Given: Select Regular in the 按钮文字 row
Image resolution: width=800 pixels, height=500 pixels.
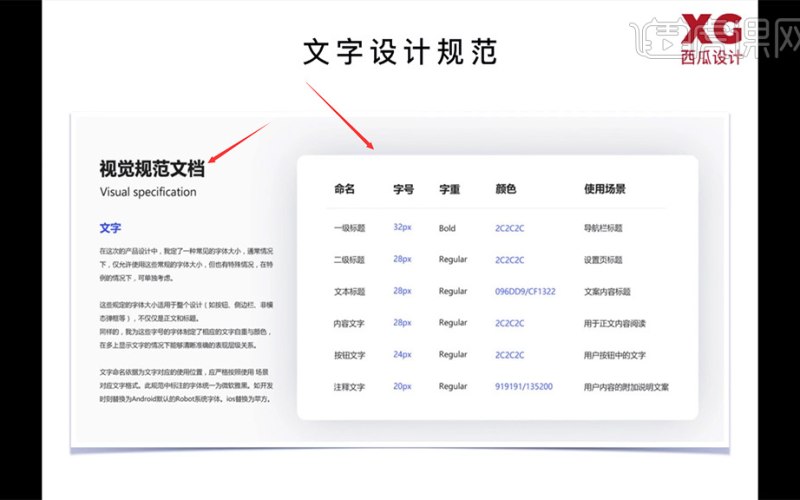Looking at the screenshot, I should point(453,355).
